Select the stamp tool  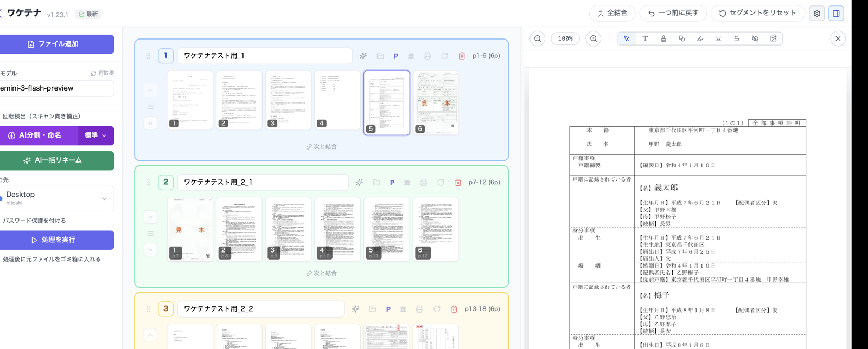(x=663, y=38)
